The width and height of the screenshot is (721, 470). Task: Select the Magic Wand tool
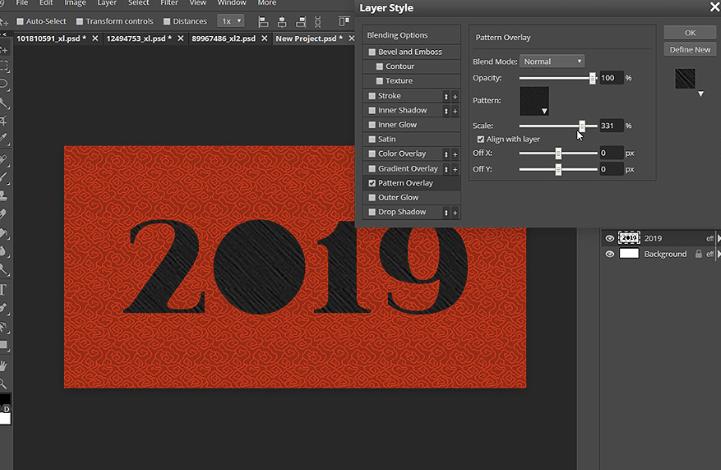point(4,103)
